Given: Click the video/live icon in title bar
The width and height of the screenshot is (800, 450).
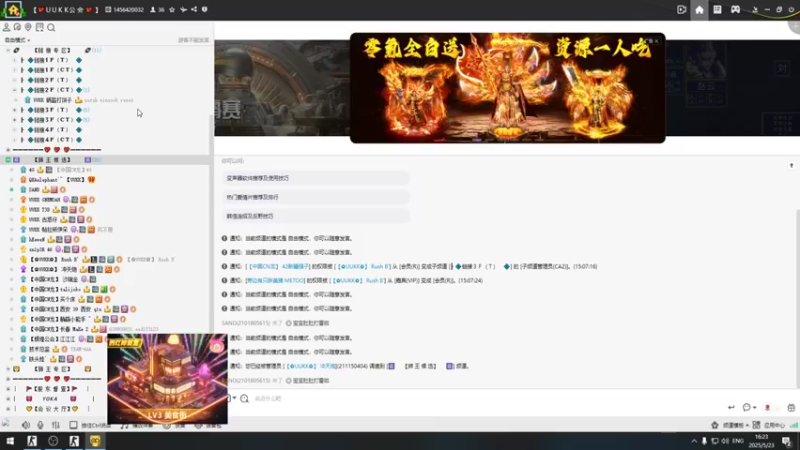Looking at the screenshot, I should click(681, 10).
